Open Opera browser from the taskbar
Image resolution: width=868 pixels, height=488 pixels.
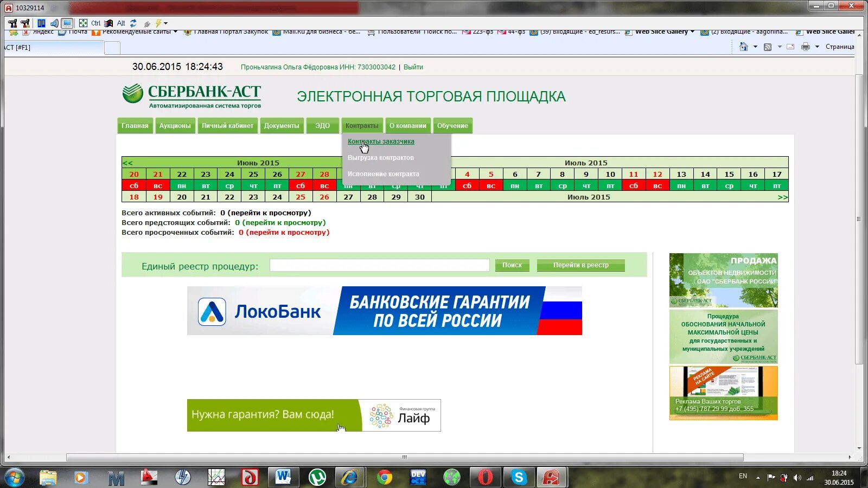pyautogui.click(x=485, y=478)
